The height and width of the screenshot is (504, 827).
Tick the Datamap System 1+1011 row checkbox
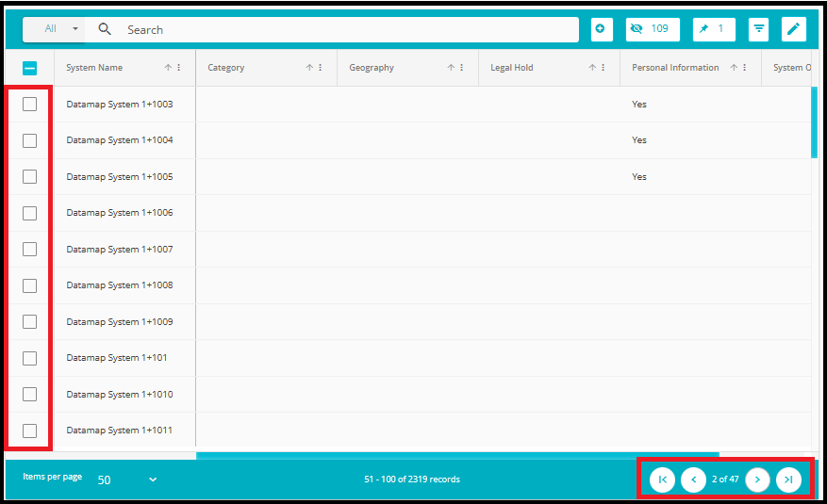point(29,431)
